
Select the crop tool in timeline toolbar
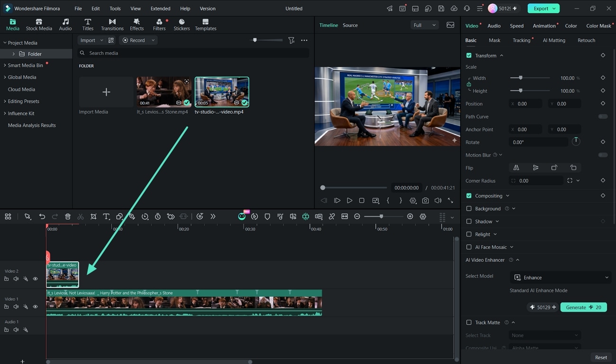(x=93, y=216)
